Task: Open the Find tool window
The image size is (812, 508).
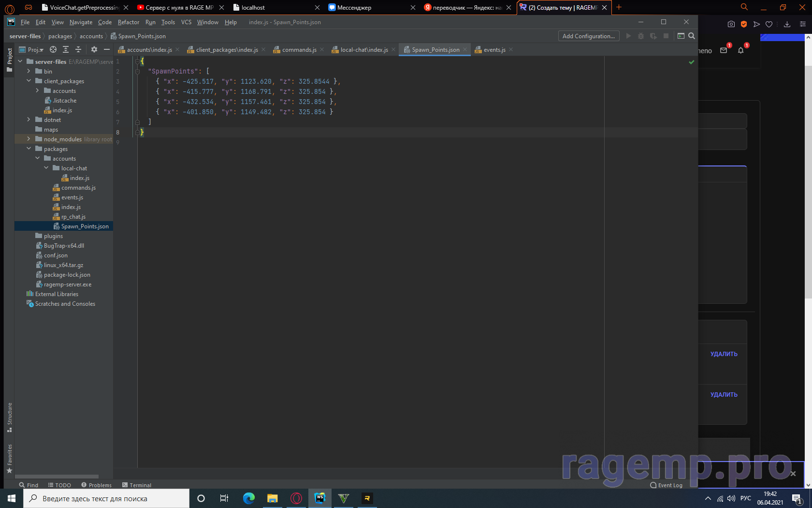Action: tap(29, 485)
